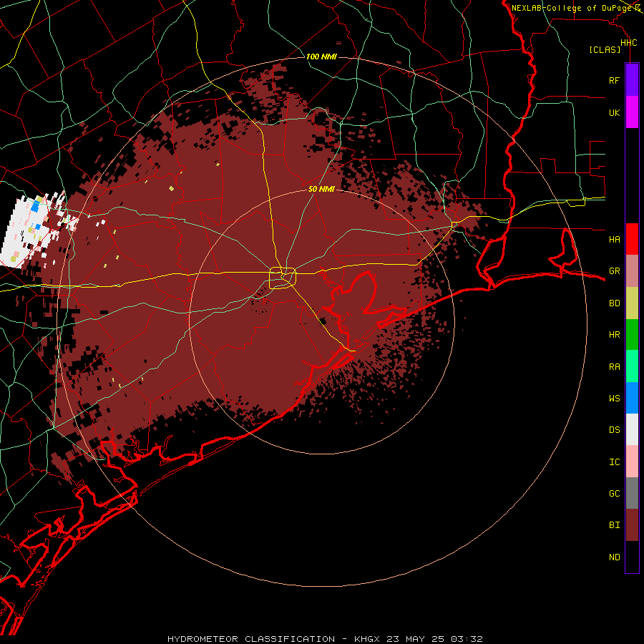Click the RA legend label
Screen dimensions: 644x644
pos(614,367)
